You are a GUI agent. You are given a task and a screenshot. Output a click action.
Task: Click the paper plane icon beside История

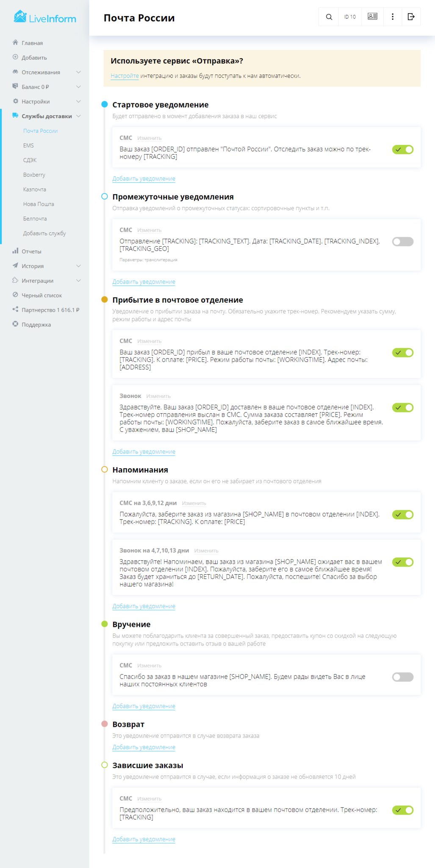(x=15, y=266)
